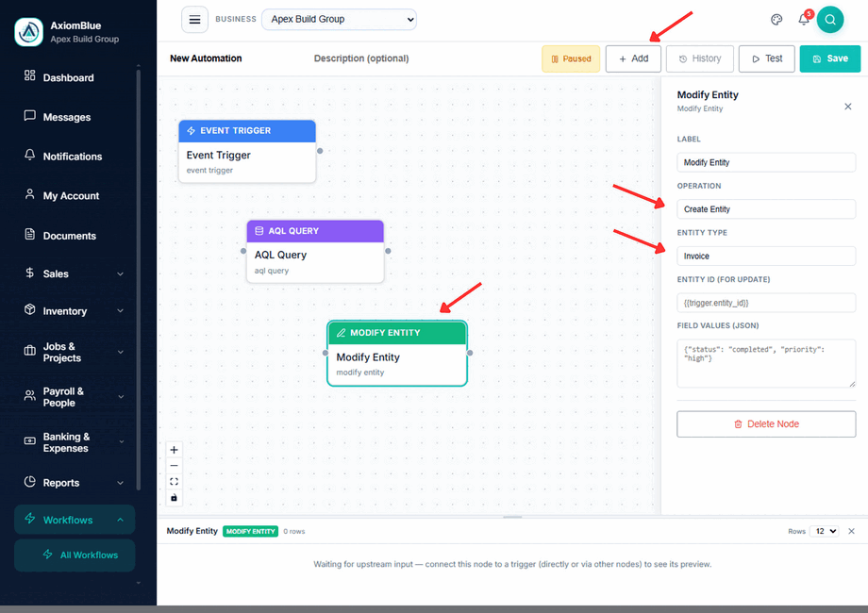Click the AQL Query output connector dot
Image resolution: width=868 pixels, height=613 pixels.
pyautogui.click(x=388, y=251)
